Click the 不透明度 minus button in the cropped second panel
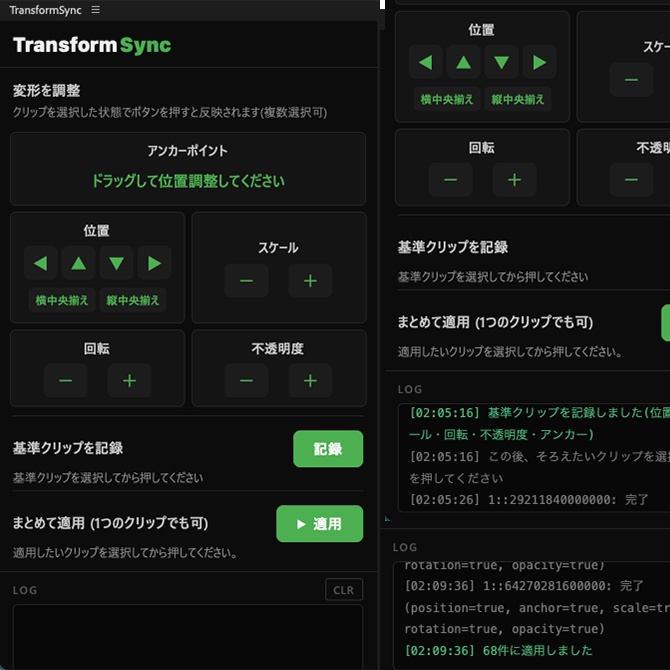The height and width of the screenshot is (670, 670). 632,179
